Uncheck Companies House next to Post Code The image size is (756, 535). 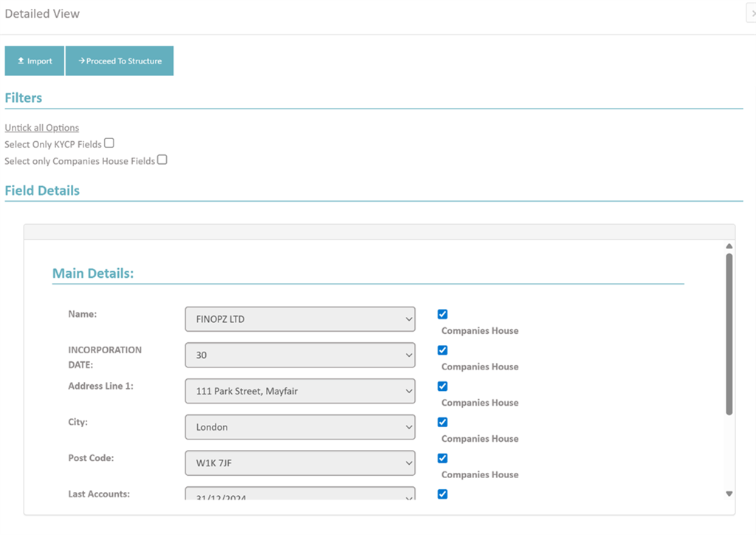(442, 458)
